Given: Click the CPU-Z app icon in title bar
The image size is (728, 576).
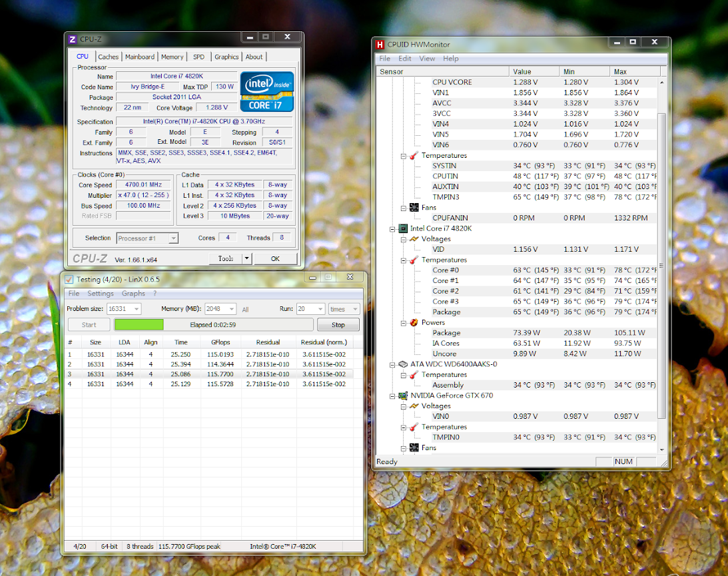Looking at the screenshot, I should 73,39.
